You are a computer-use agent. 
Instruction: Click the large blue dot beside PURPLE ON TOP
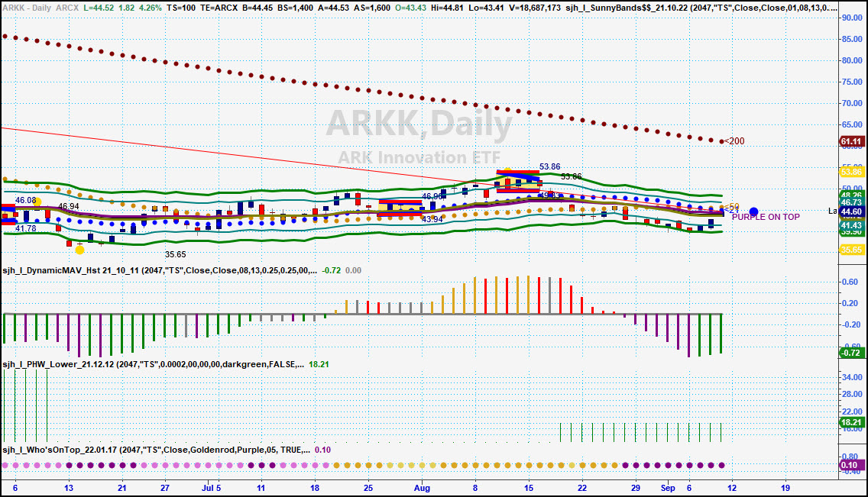pos(753,211)
